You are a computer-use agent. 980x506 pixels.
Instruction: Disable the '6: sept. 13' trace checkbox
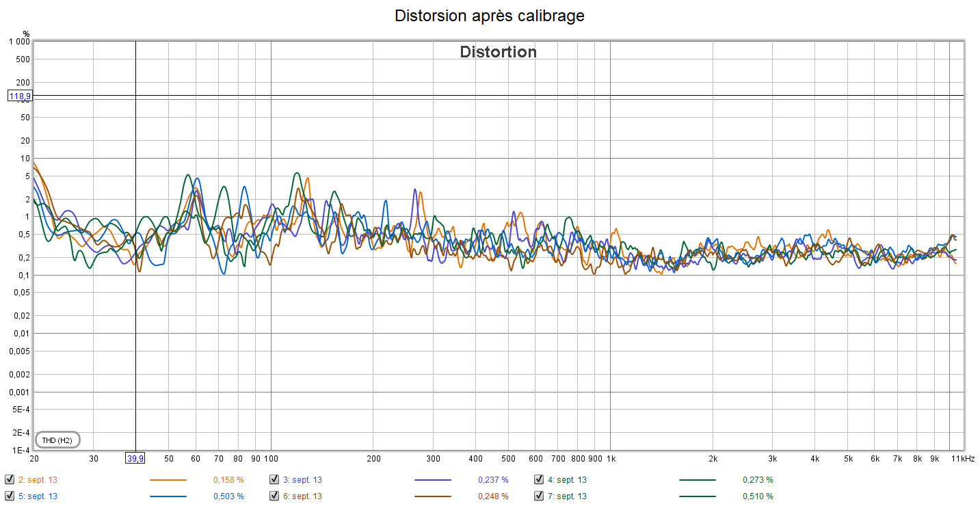click(x=274, y=496)
